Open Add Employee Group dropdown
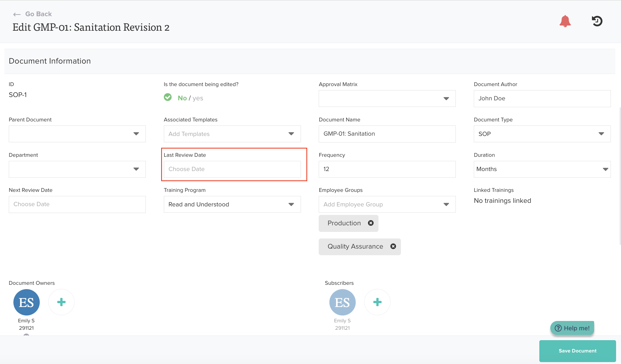The image size is (621, 364). (x=387, y=204)
